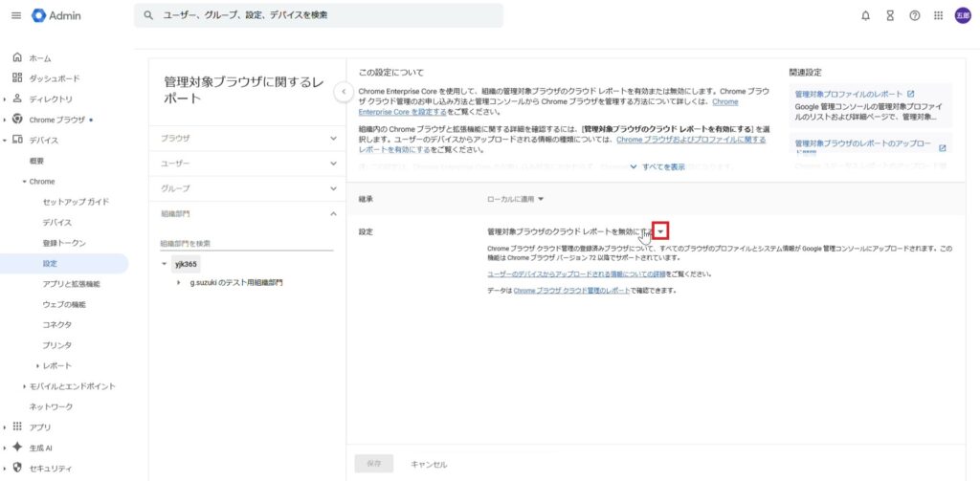980x481 pixels.
Task: Click the user account avatar
Action: (x=963, y=15)
